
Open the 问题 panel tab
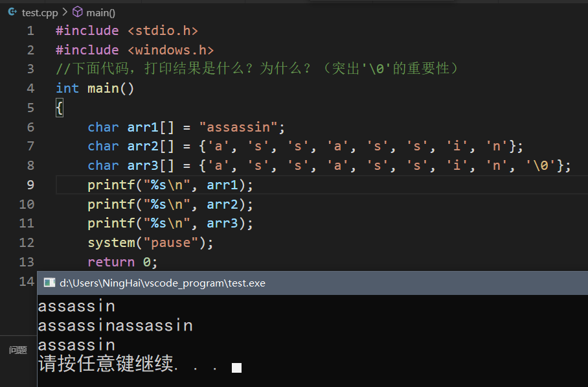click(x=18, y=350)
